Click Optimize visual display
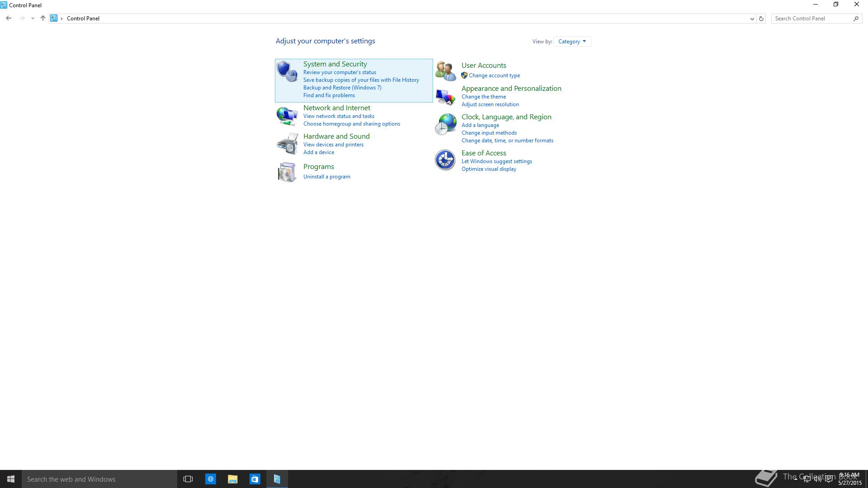 click(x=489, y=169)
